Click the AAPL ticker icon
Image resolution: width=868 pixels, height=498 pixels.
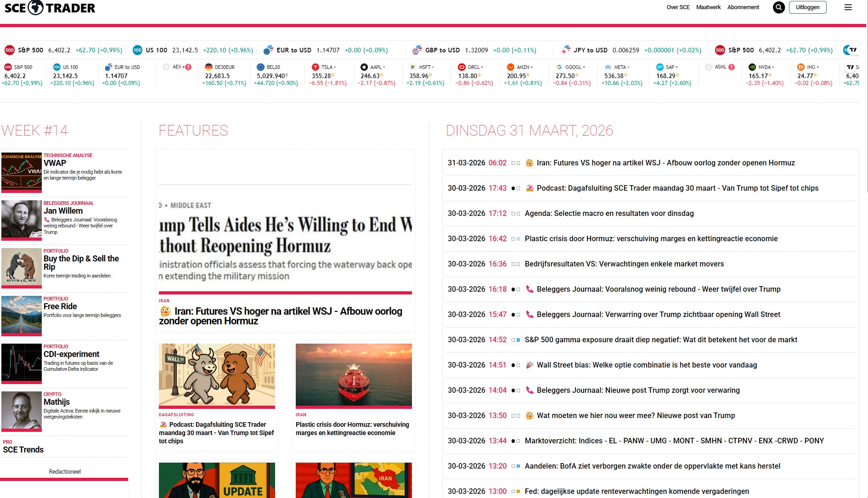click(364, 67)
